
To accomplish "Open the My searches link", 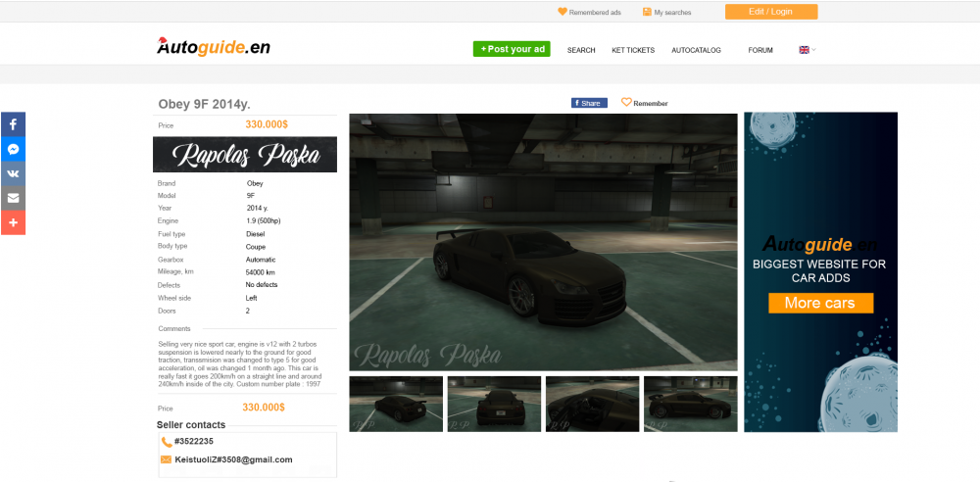I will pyautogui.click(x=672, y=13).
